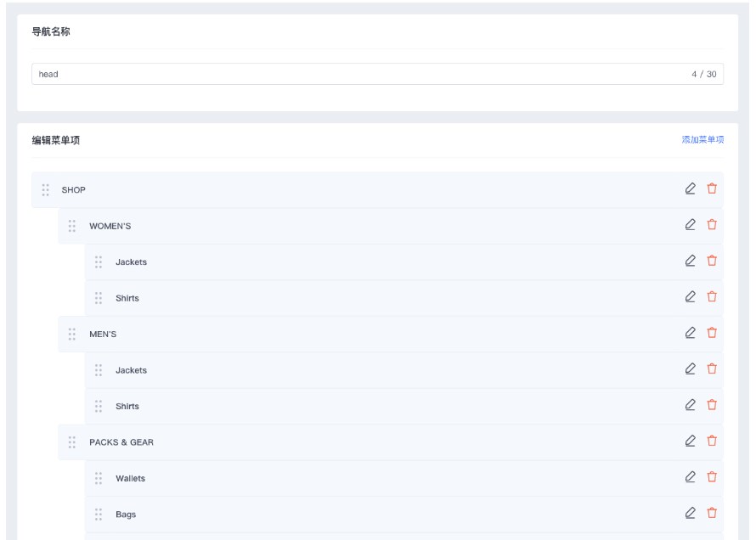Screen dimensions: 756x540
Task: Select the MEN'S row label
Action: click(x=103, y=335)
